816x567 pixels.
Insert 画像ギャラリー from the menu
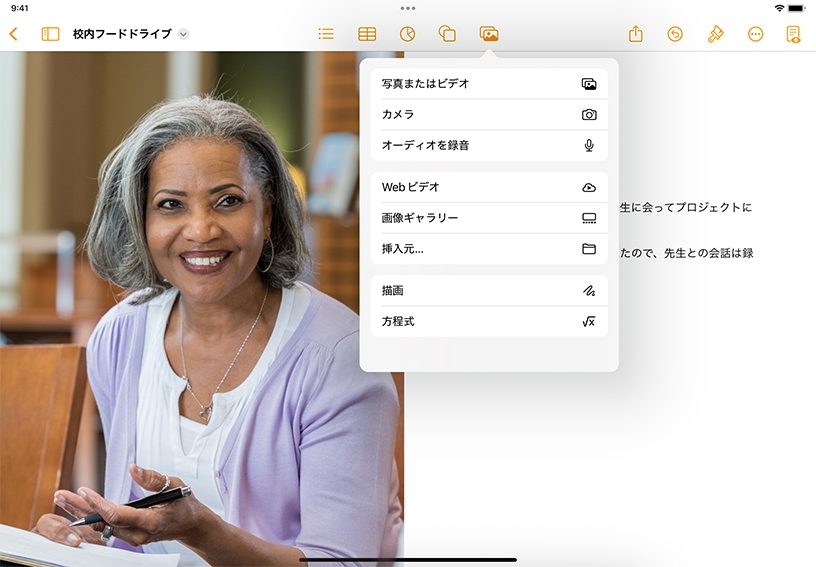click(x=488, y=218)
